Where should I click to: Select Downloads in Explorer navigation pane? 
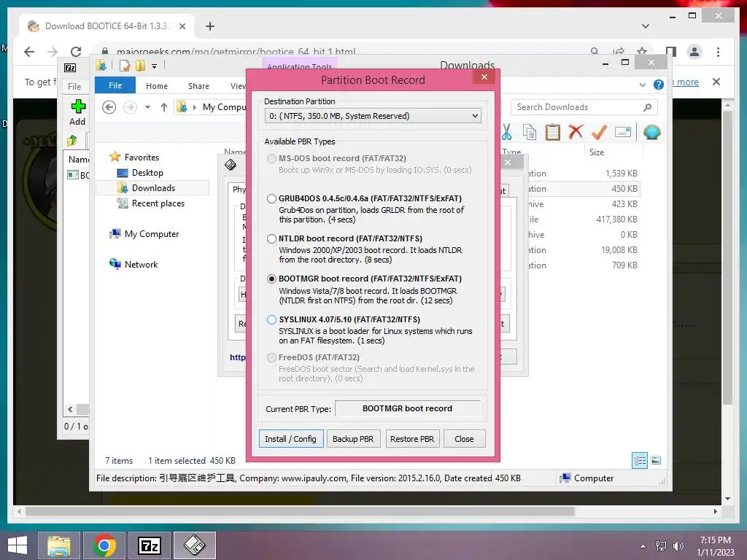pos(153,188)
